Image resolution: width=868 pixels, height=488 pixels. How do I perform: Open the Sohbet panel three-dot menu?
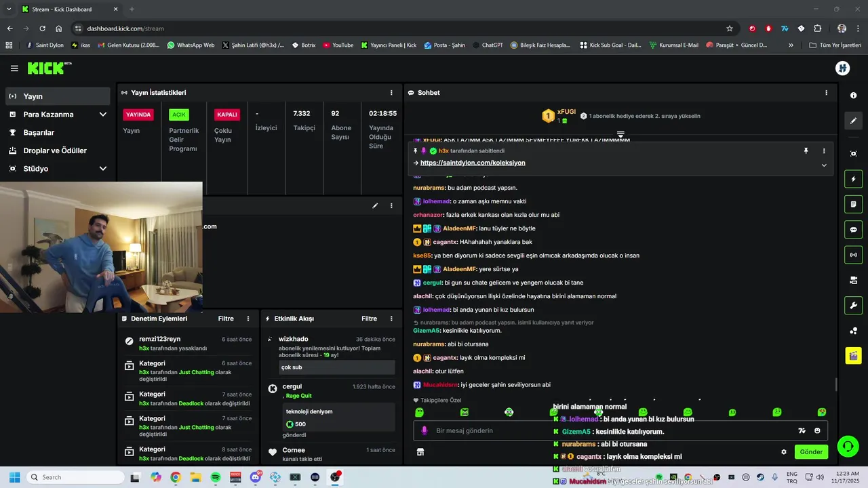[826, 93]
